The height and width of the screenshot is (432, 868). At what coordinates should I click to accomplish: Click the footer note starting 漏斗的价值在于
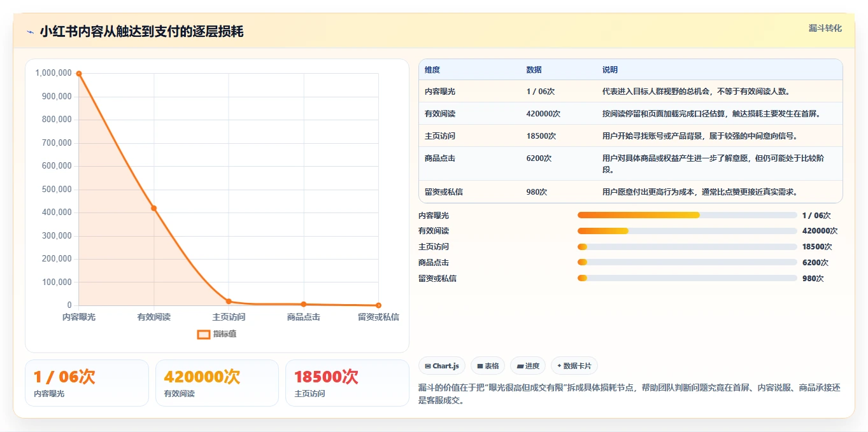pos(630,394)
